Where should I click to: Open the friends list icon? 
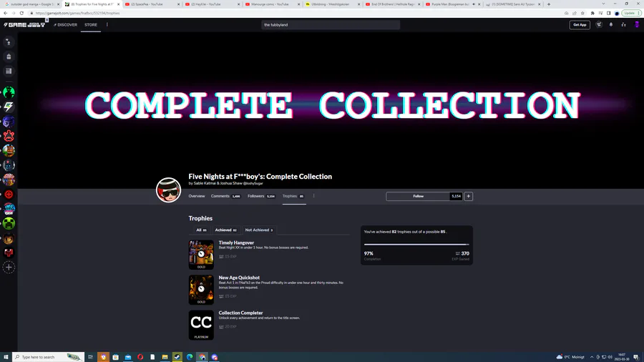point(623,24)
